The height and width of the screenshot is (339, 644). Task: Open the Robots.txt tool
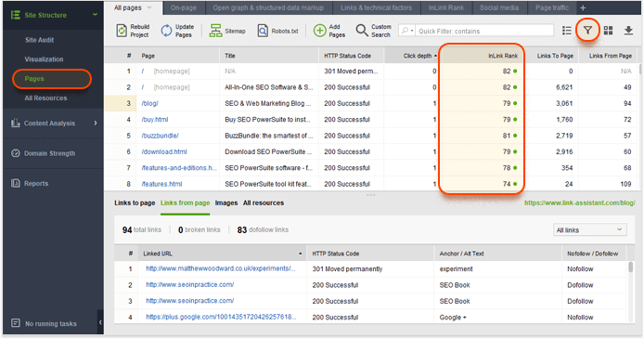[x=277, y=31]
